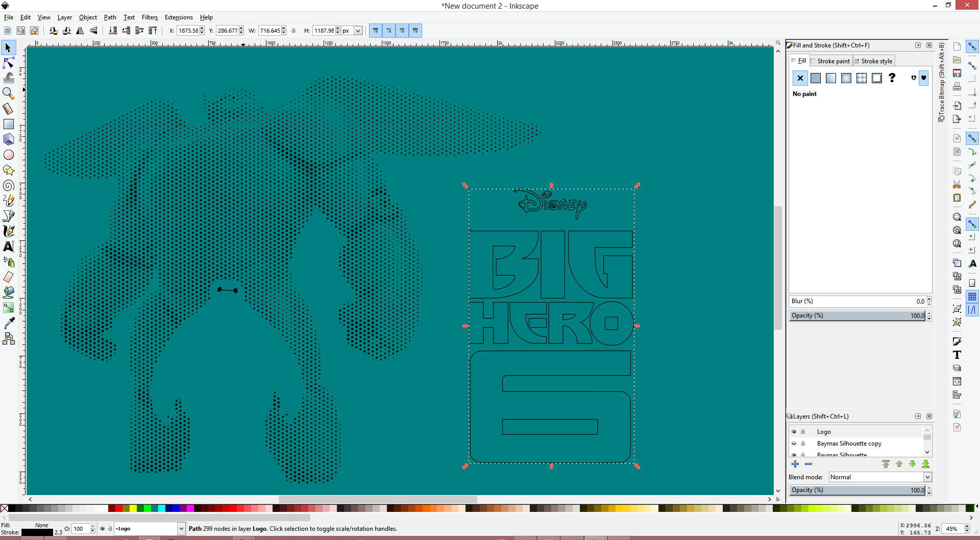Toggle current layer visibility in status bar
980x540 pixels.
pos(102,529)
